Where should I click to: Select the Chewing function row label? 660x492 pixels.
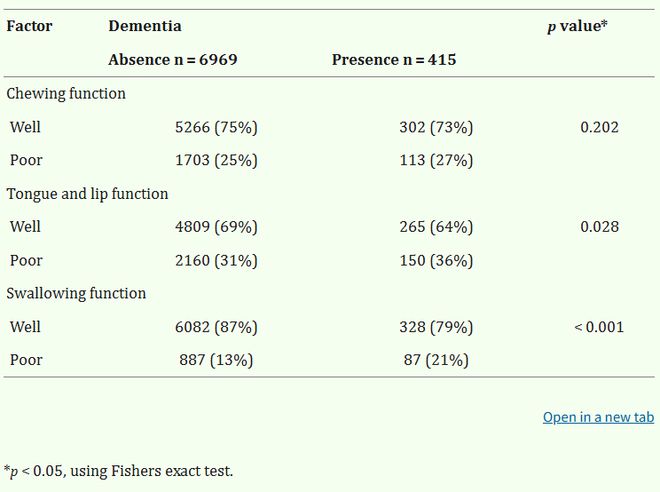tap(66, 93)
